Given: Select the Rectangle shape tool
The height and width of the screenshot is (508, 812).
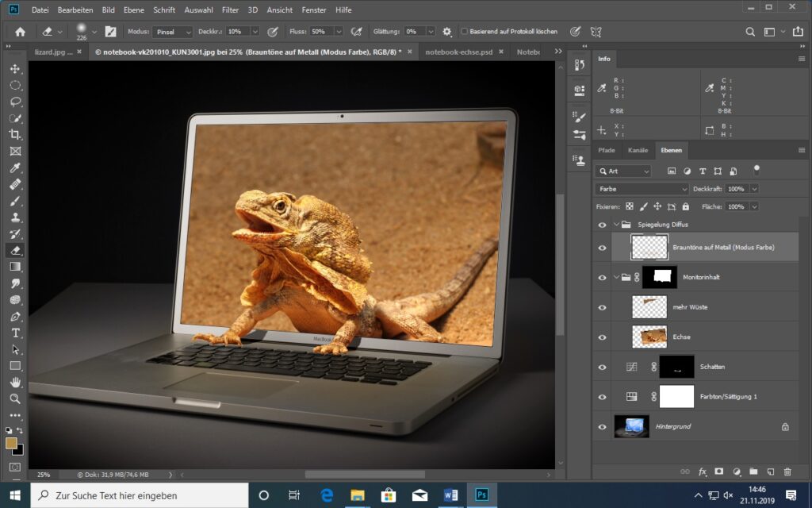Looking at the screenshot, I should pyautogui.click(x=15, y=365).
